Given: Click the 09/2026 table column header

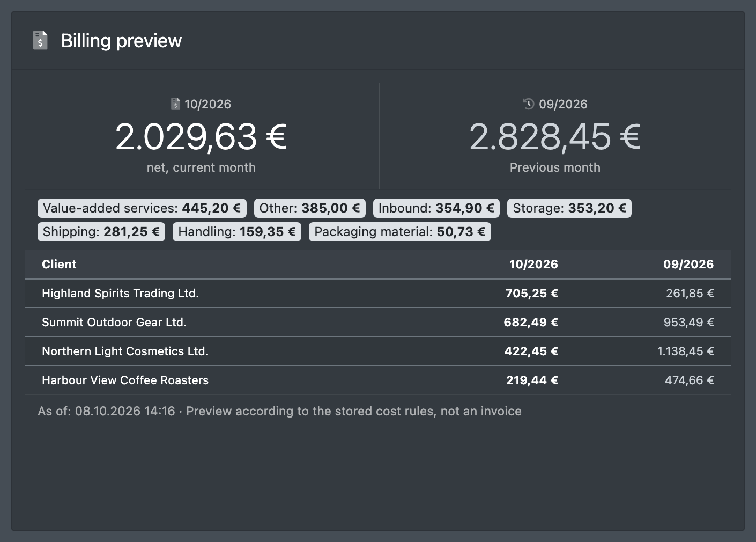Looking at the screenshot, I should coord(688,264).
